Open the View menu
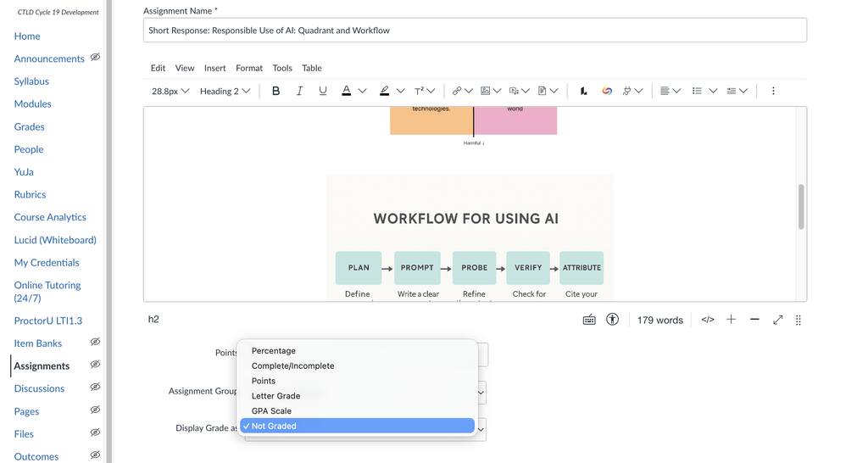This screenshot has width=868, height=463. 185,68
